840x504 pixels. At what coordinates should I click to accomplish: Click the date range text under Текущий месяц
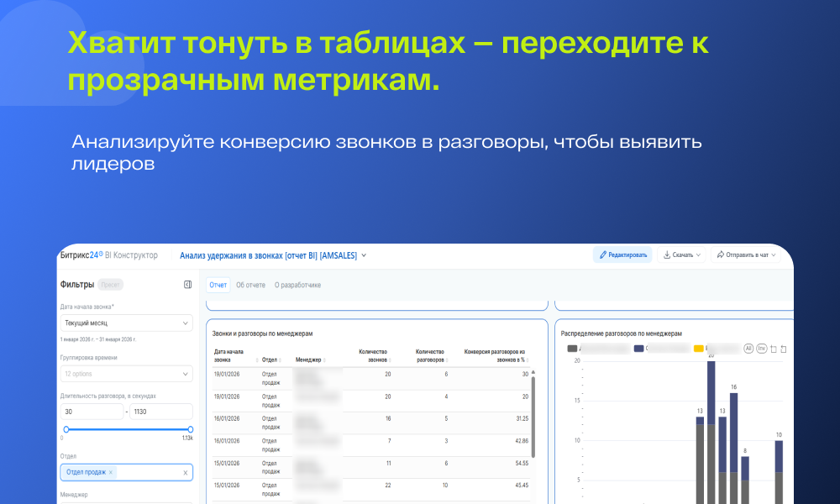(98, 339)
